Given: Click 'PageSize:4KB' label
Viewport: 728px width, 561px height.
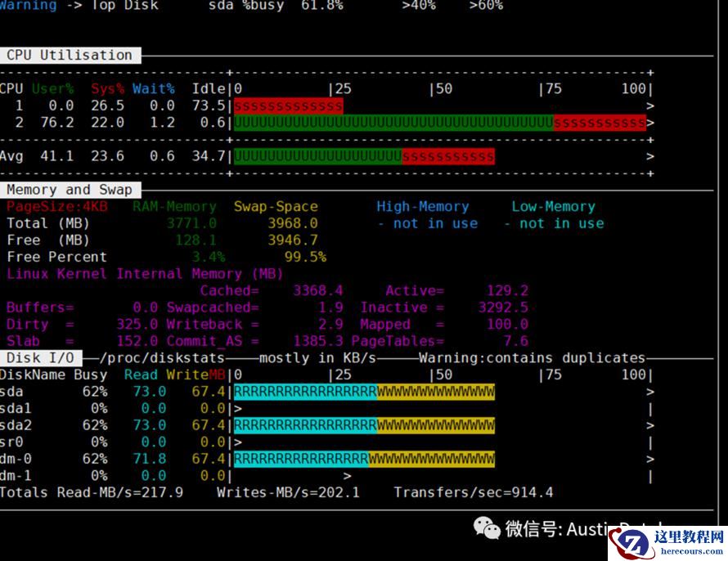Looking at the screenshot, I should coord(56,206).
